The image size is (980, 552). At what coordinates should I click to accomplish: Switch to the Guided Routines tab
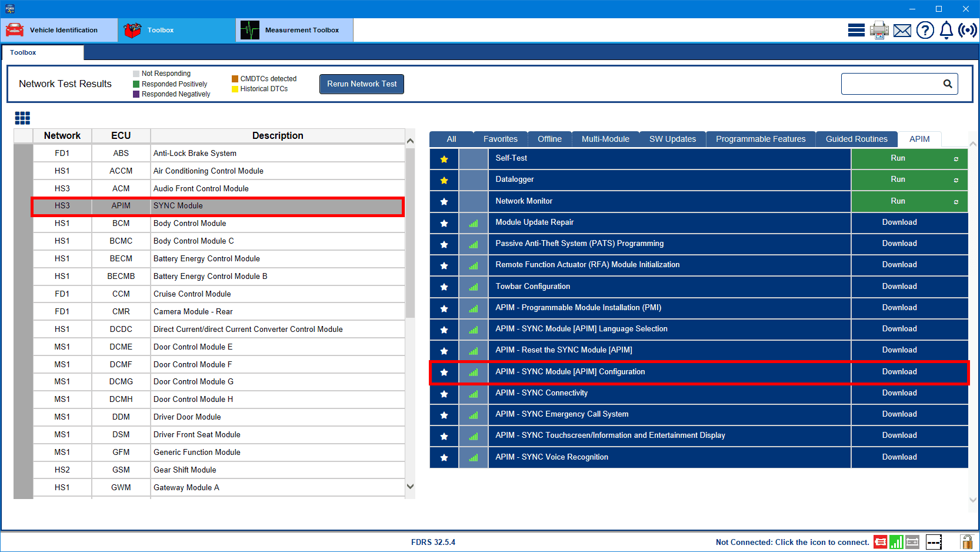[856, 139]
